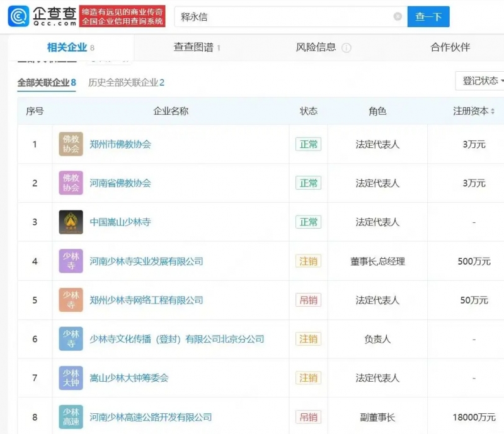504x434 pixels.
Task: Open the 合作伙伴 tab
Action: (x=450, y=47)
